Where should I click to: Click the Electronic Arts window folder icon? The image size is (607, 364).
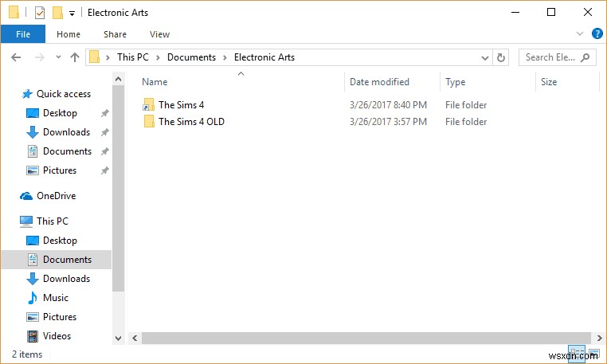click(x=14, y=13)
